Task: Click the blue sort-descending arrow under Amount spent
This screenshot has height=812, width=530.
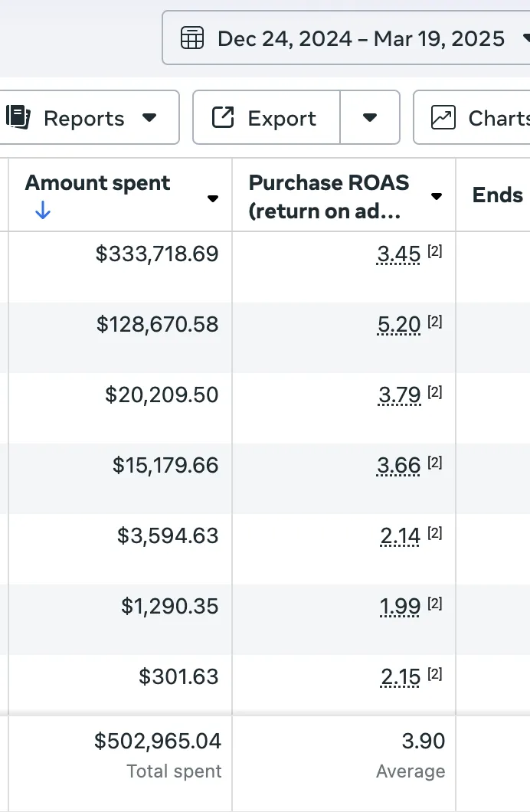Action: tap(43, 210)
